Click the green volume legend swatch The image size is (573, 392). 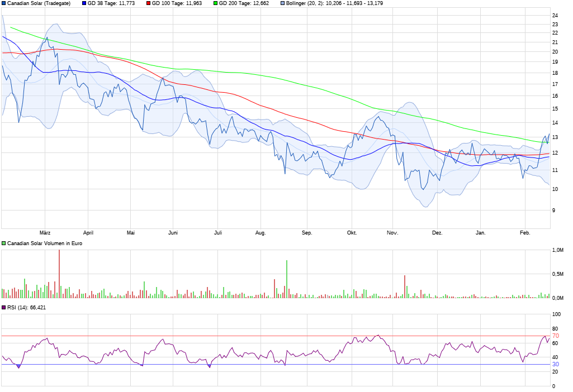coord(4,243)
